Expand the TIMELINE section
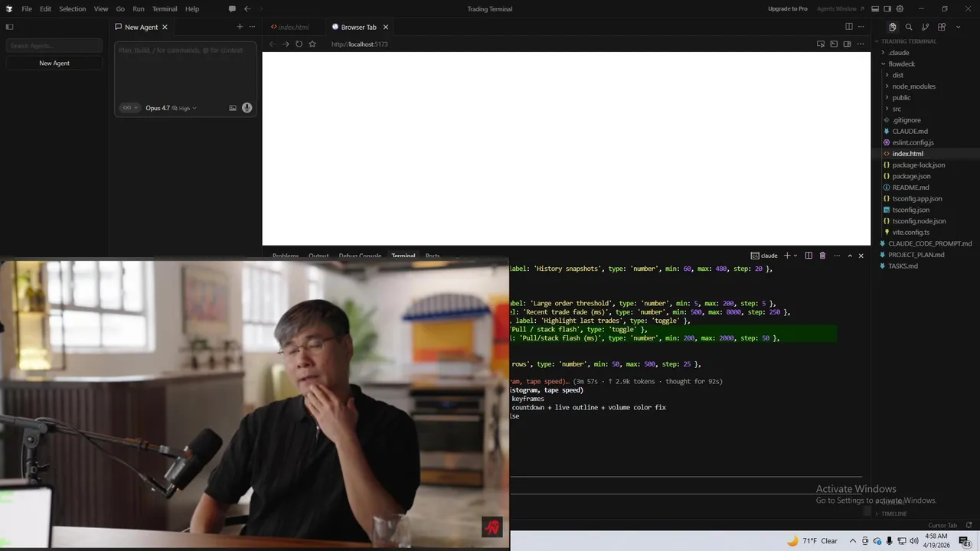Screen dimensions: 980x551 (x=894, y=514)
